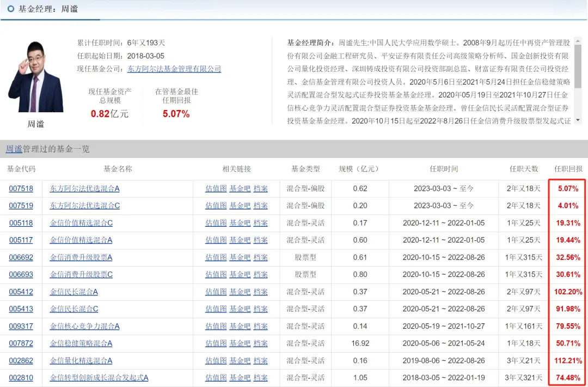Open 估值图 for 金信民长混合C

(216, 309)
